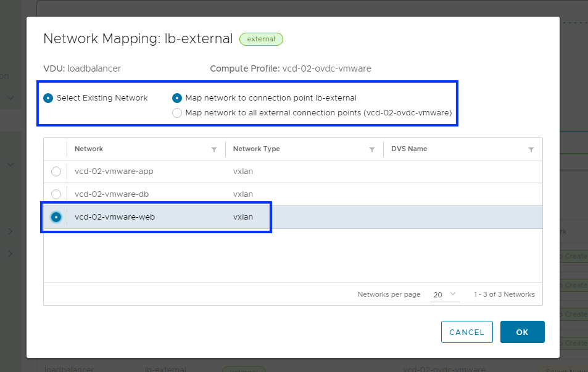The image size is (588, 372).
Task: Open the DVS Name column filter icon
Action: [x=531, y=149]
